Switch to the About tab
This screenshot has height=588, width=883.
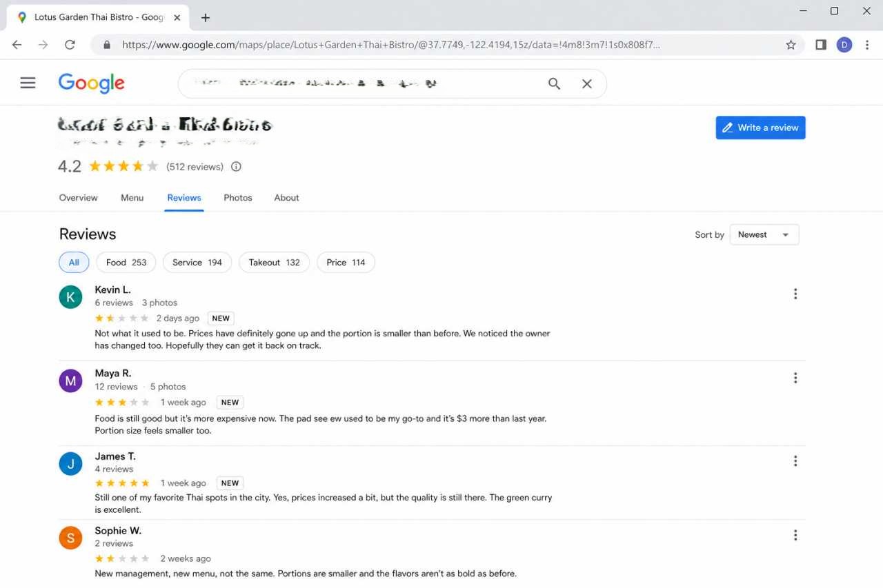click(x=287, y=198)
